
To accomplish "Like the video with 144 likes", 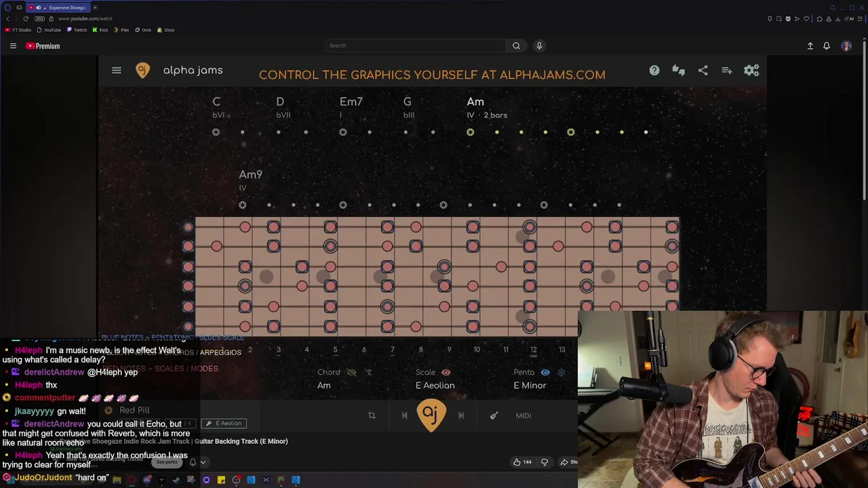I will click(x=521, y=462).
